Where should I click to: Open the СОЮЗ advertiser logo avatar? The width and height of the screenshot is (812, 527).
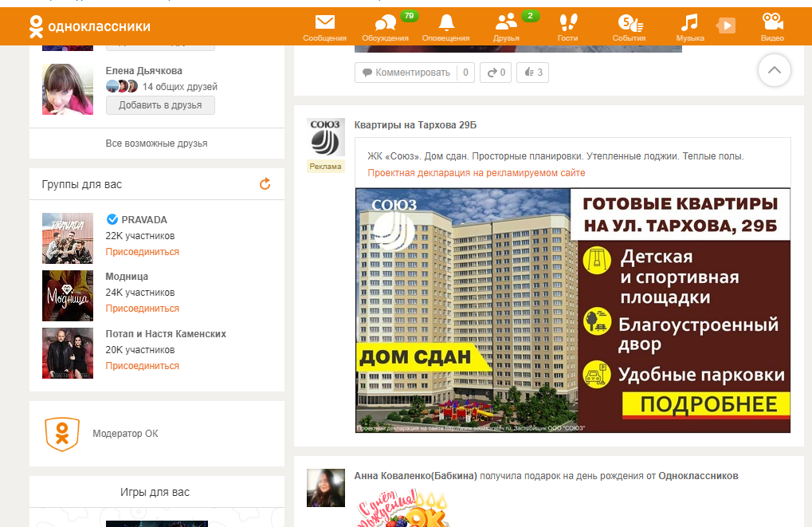click(326, 138)
